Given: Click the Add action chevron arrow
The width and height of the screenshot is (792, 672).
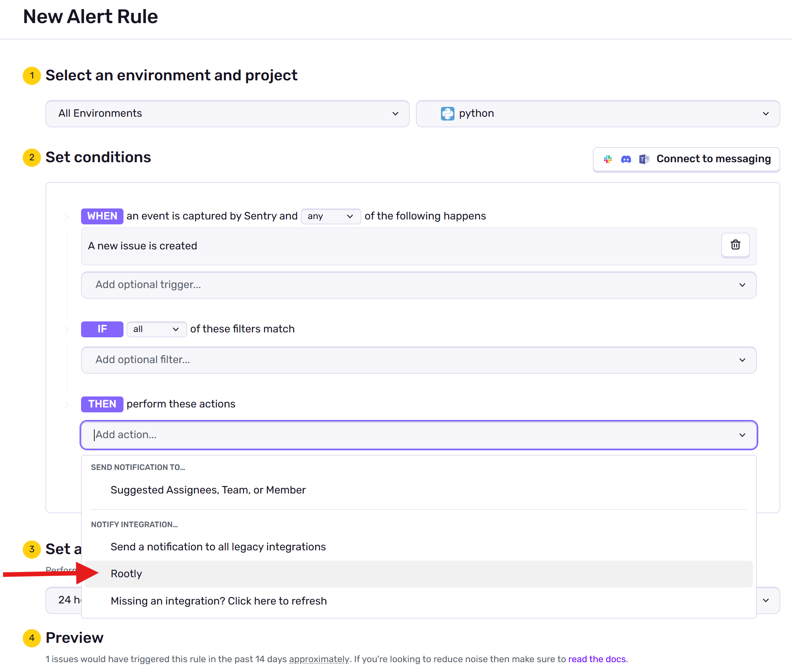Looking at the screenshot, I should (742, 435).
